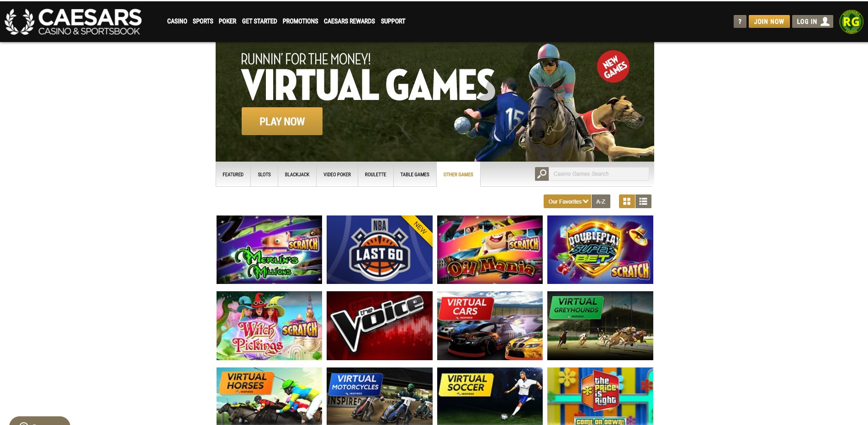Sort games A-Z
This screenshot has width=868, height=425.
tap(601, 201)
